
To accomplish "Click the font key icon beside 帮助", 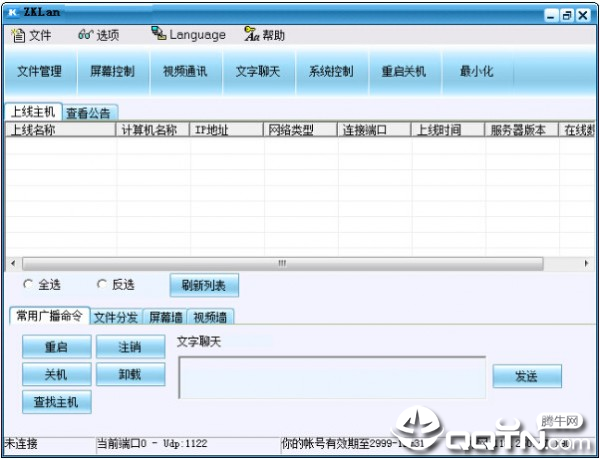I will tap(252, 34).
